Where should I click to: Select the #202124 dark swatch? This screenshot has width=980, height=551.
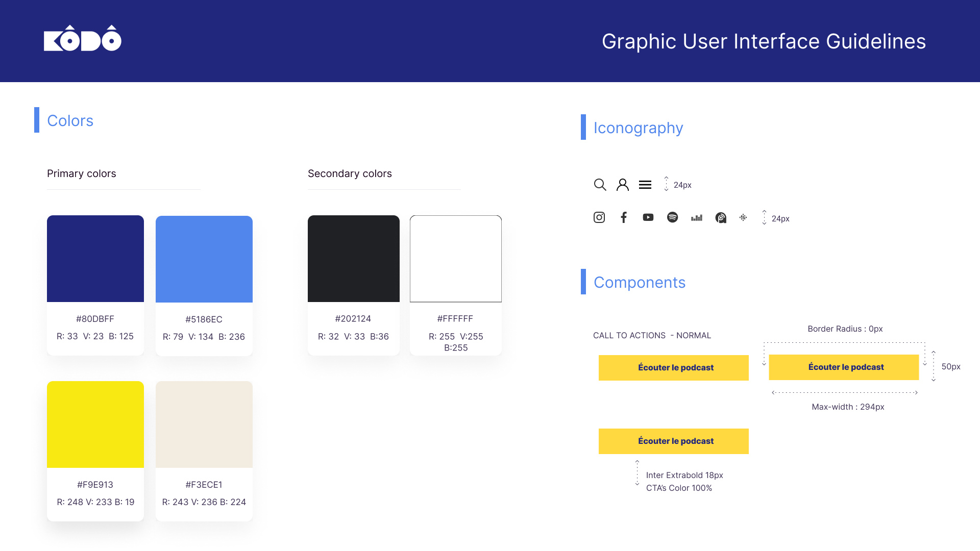coord(354,259)
